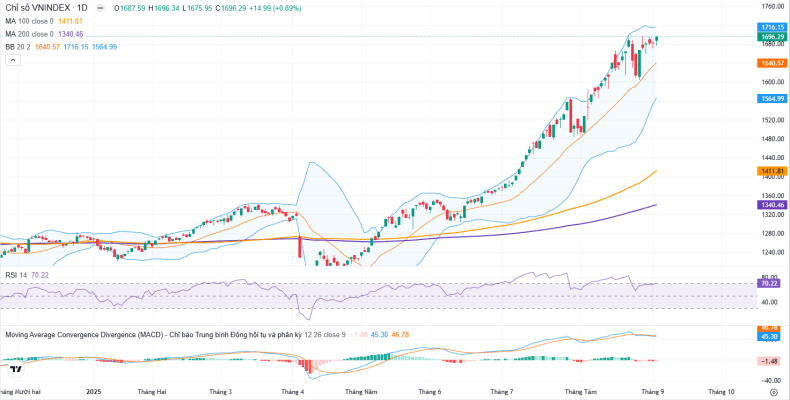Click the purple 1340.46 MA200 axis label
Image resolution: width=790 pixels, height=400 pixels.
[773, 205]
